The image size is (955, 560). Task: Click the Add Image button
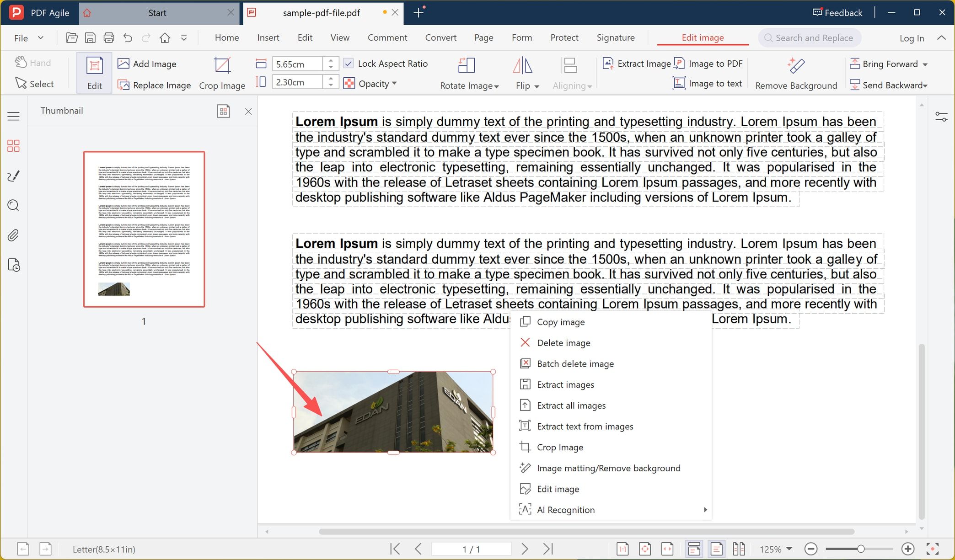tap(147, 64)
